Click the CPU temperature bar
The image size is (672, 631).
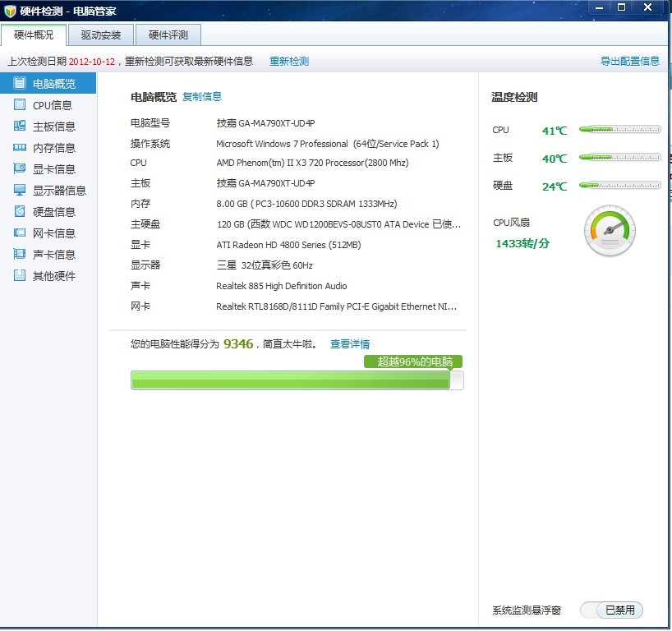619,130
